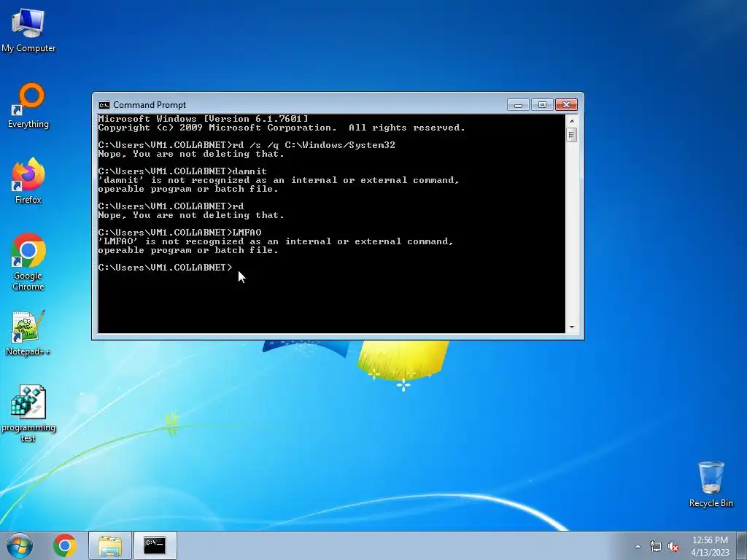Open Firefox from the desktop
This screenshot has width=747, height=560.
click(28, 181)
